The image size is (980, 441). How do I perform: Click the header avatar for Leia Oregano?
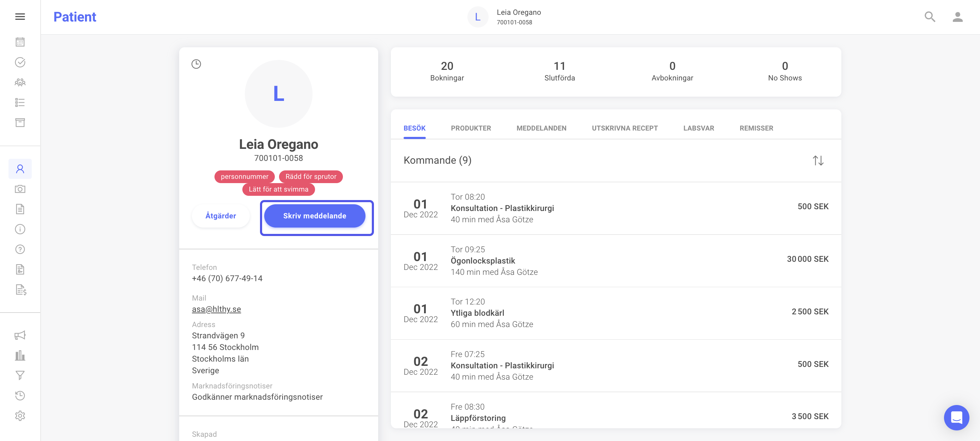[x=478, y=17]
